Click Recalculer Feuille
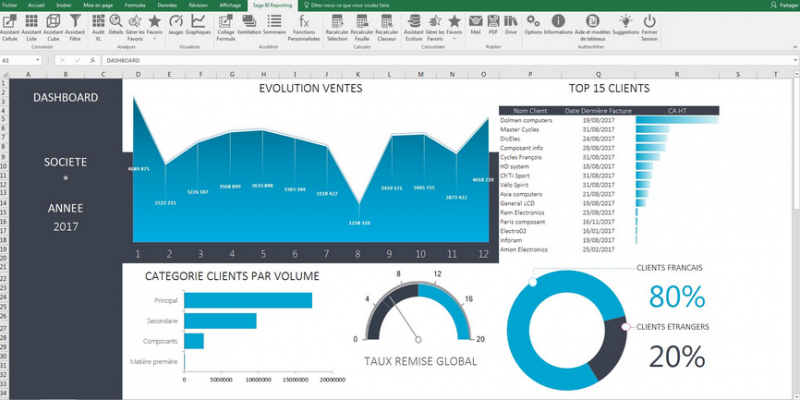Viewport: 800px width, 400px height. [x=363, y=25]
